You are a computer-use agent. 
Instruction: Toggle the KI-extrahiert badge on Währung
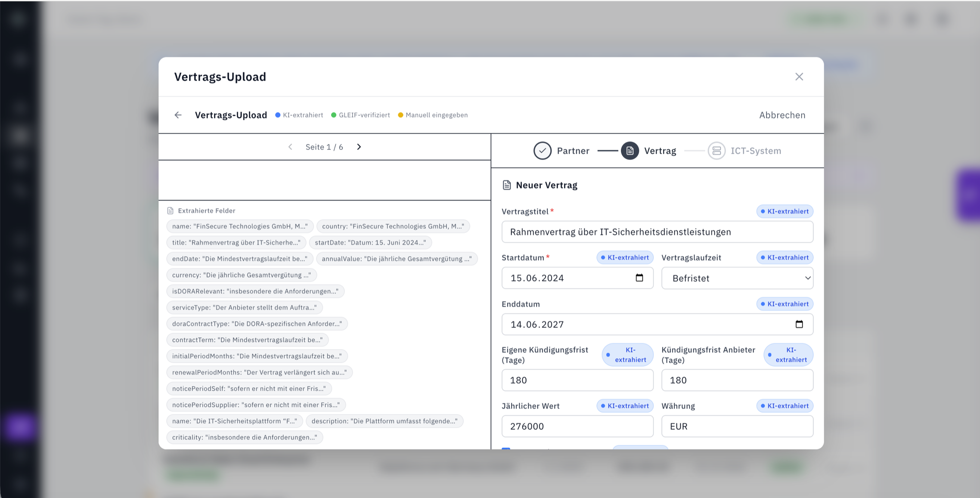[785, 405]
